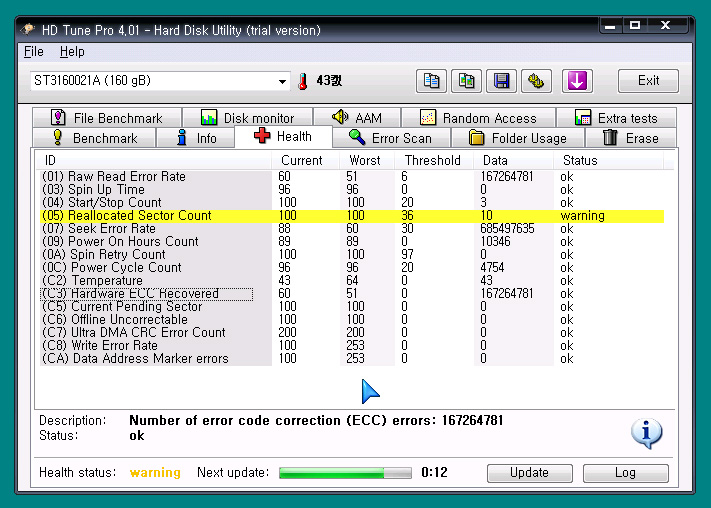Select the Offline Uncorrectable row
The height and width of the screenshot is (508, 711).
(352, 319)
